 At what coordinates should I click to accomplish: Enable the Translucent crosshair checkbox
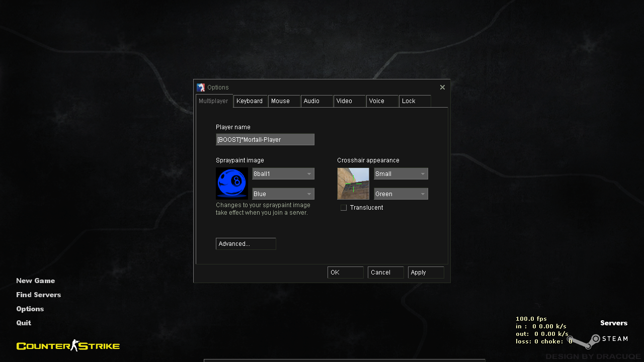point(344,208)
